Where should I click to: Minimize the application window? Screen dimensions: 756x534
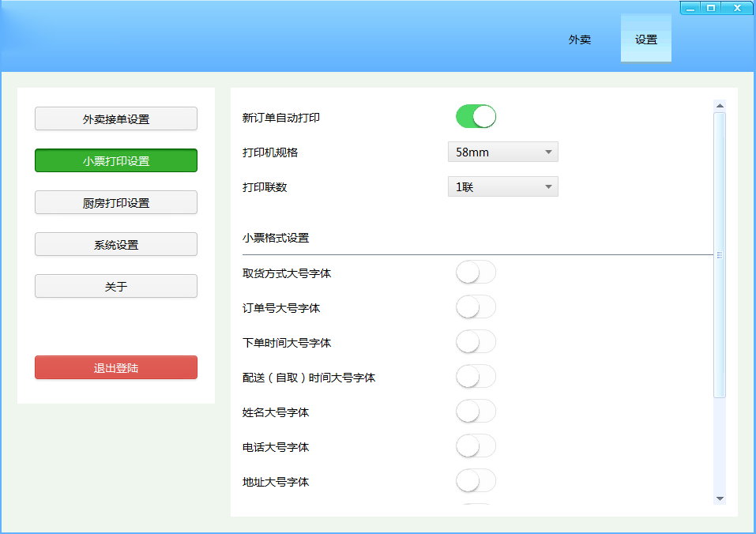(x=690, y=8)
